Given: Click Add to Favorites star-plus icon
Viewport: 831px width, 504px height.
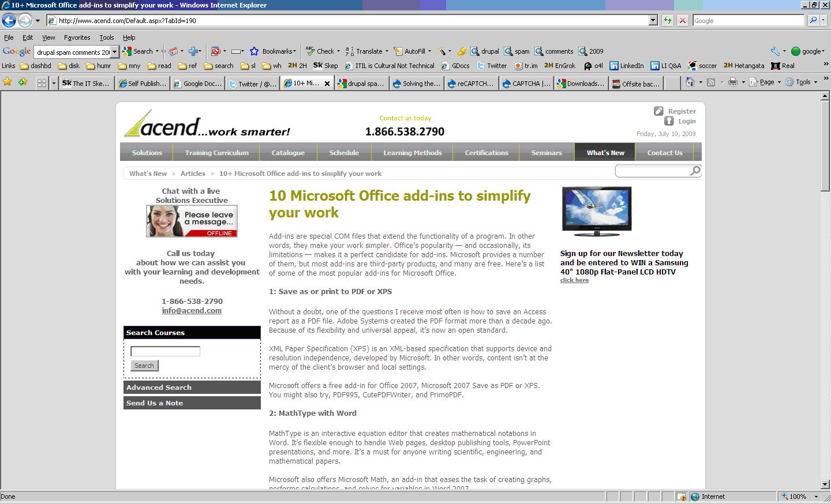Looking at the screenshot, I should pyautogui.click(x=23, y=82).
